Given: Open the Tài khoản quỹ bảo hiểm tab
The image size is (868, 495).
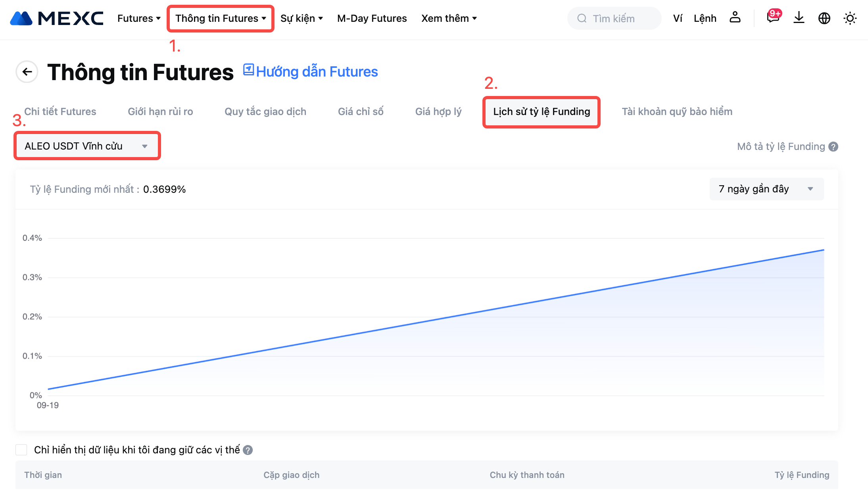Looking at the screenshot, I should click(677, 111).
